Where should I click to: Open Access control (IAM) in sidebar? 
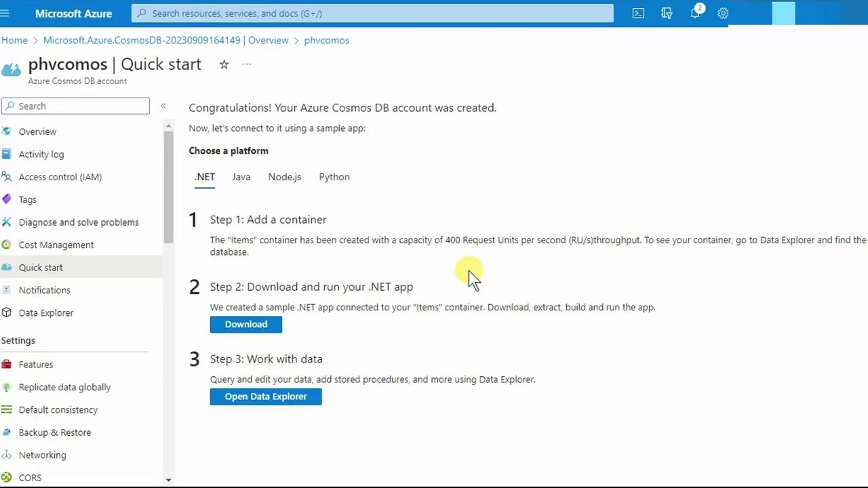point(60,177)
